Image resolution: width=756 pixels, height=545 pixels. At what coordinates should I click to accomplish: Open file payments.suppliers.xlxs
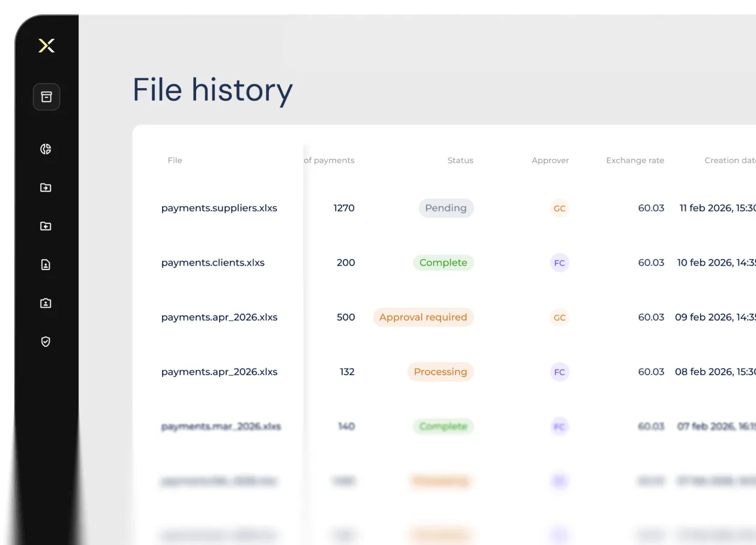coord(219,208)
